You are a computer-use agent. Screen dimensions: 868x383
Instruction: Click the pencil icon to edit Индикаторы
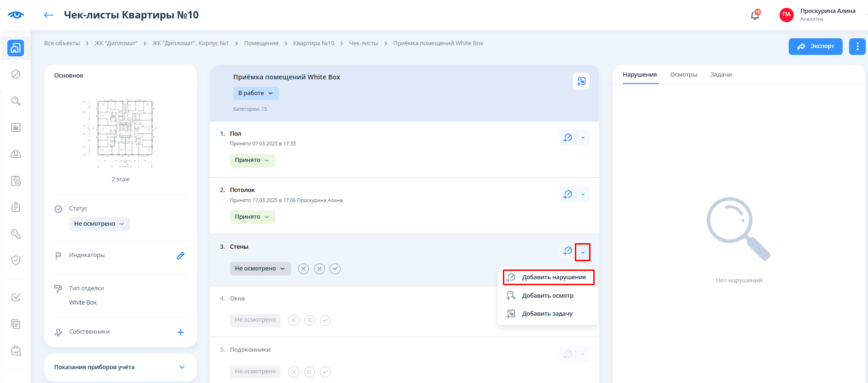pyautogui.click(x=181, y=256)
